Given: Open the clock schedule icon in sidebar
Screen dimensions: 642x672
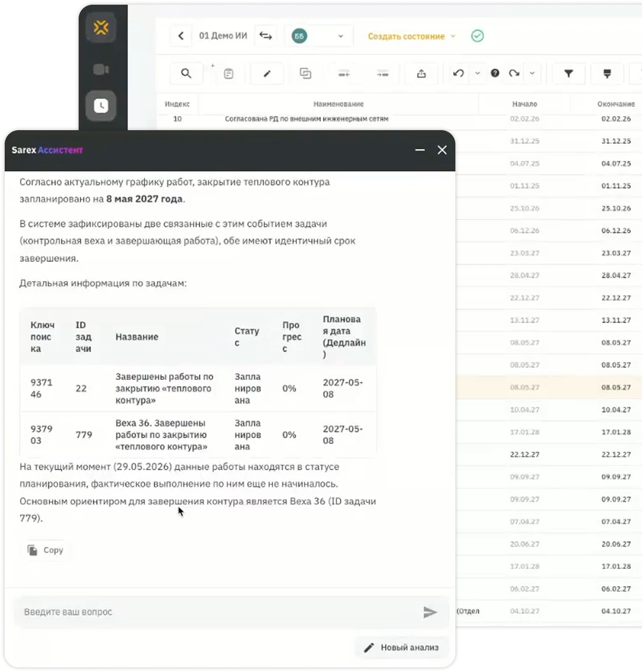Looking at the screenshot, I should click(101, 106).
